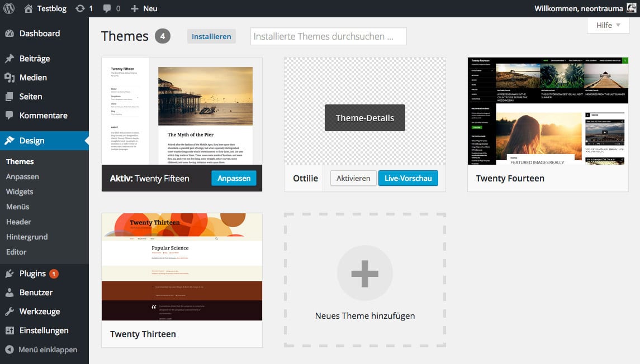Viewport: 640px width, 364px height.
Task: Click the Testblog home icon
Action: pos(28,8)
